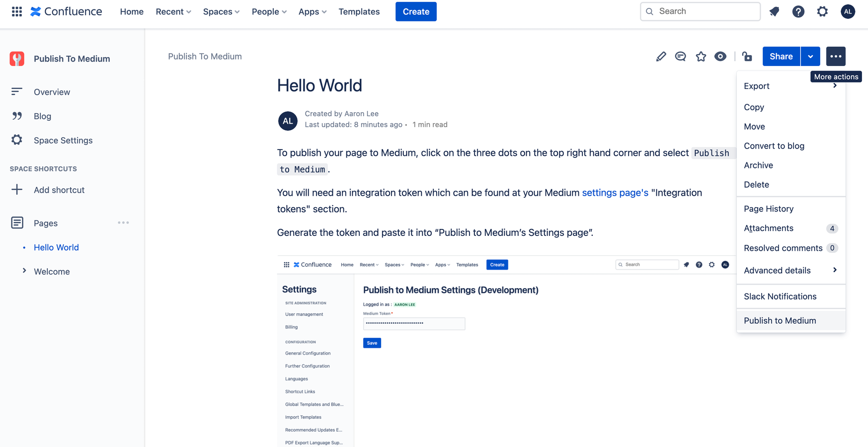Screen dimensions: 868x447
Task: Open notifications bell icon
Action: click(x=774, y=11)
